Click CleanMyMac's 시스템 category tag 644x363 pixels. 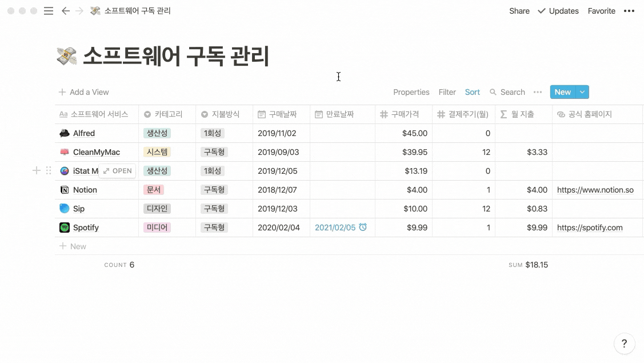[157, 152]
